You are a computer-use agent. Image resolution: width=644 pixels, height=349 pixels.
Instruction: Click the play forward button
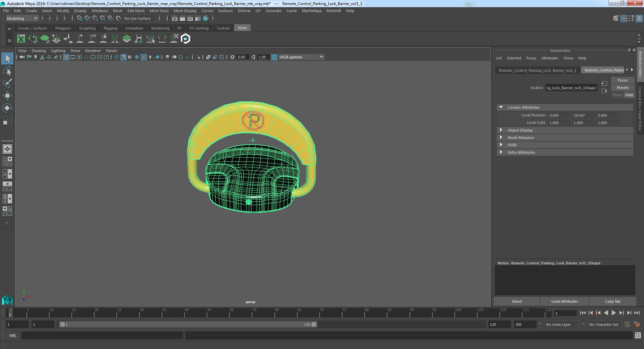613,313
